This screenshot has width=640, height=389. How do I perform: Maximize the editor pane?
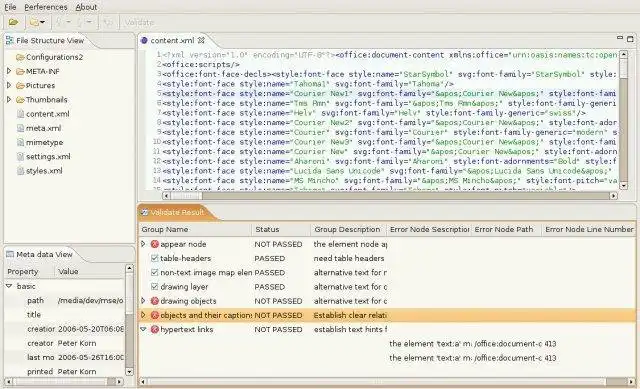tap(630, 39)
